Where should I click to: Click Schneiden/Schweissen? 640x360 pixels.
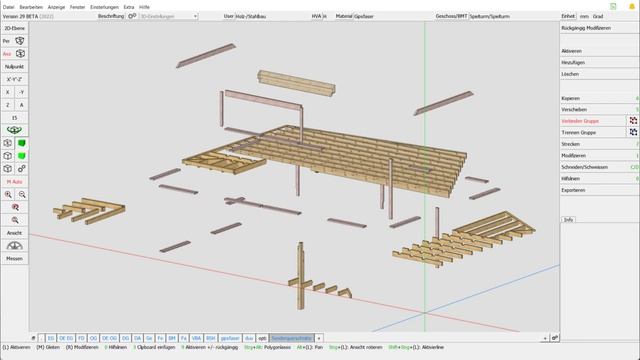click(599, 167)
